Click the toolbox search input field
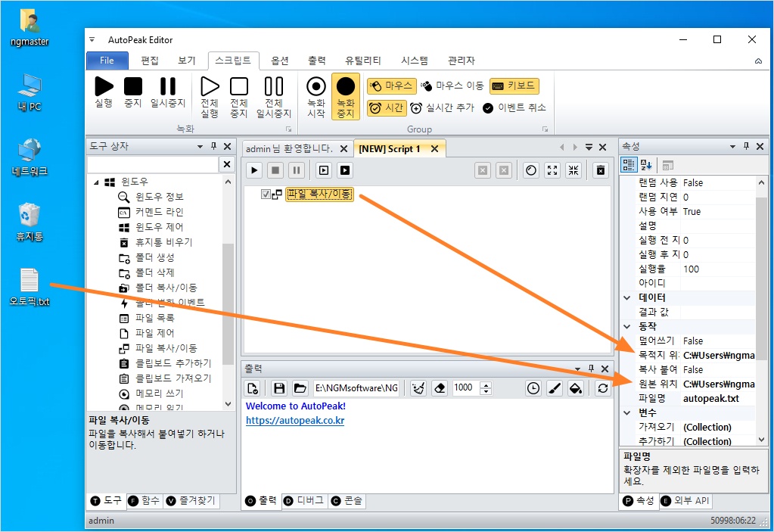Screen dimensions: 774x532 [x=153, y=164]
